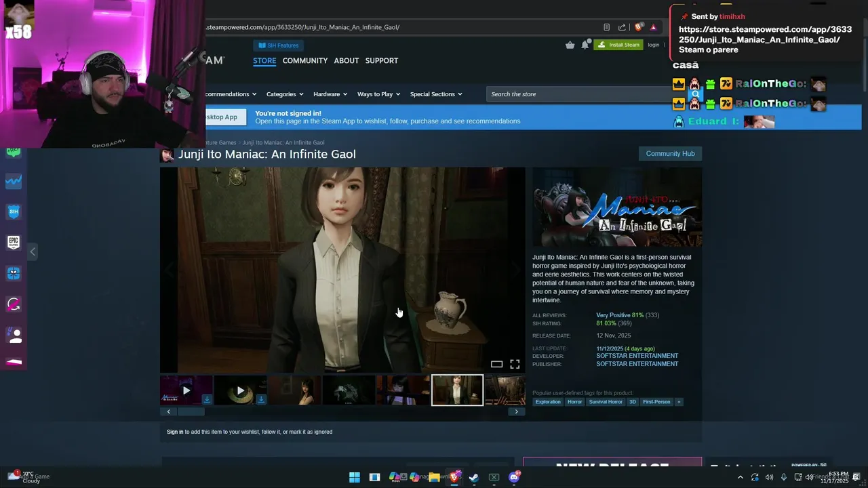Screen dimensions: 868x488
Task: Open the SIH icon in left sidebar
Action: click(14, 211)
